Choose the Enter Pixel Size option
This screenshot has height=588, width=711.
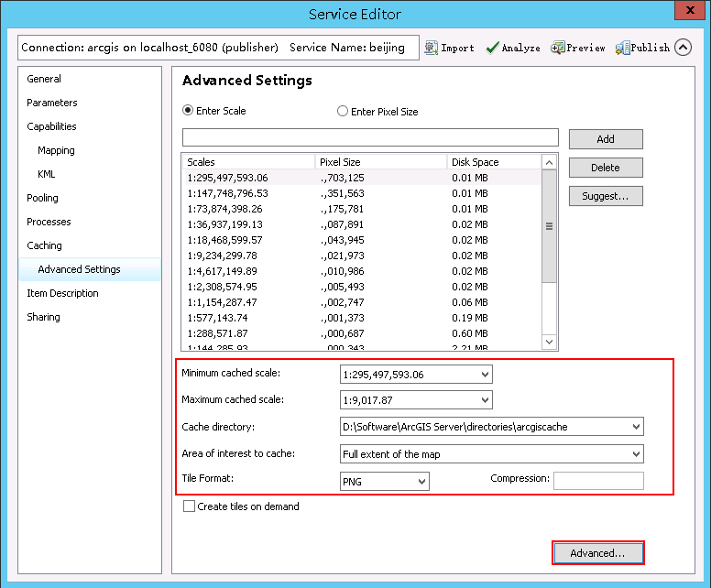343,112
